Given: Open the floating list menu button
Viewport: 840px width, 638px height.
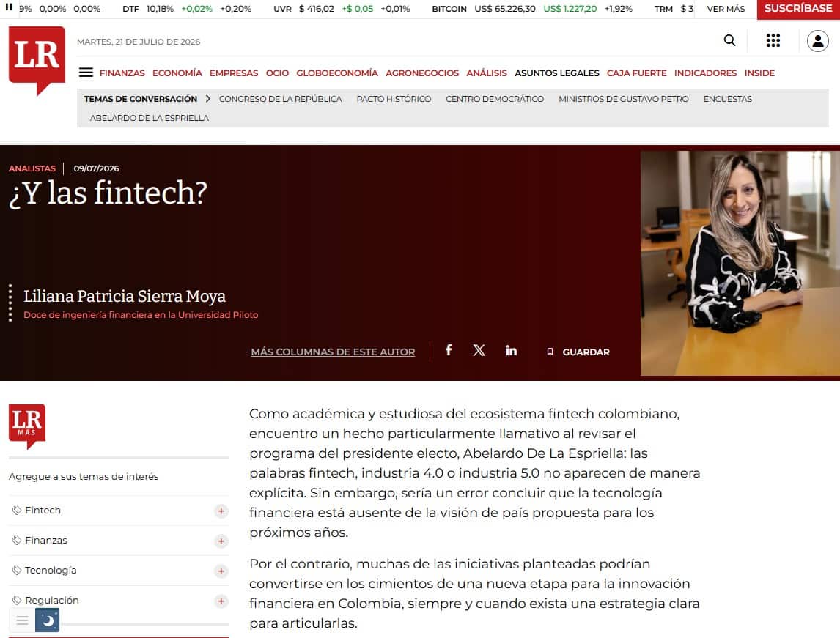Looking at the screenshot, I should 22,620.
